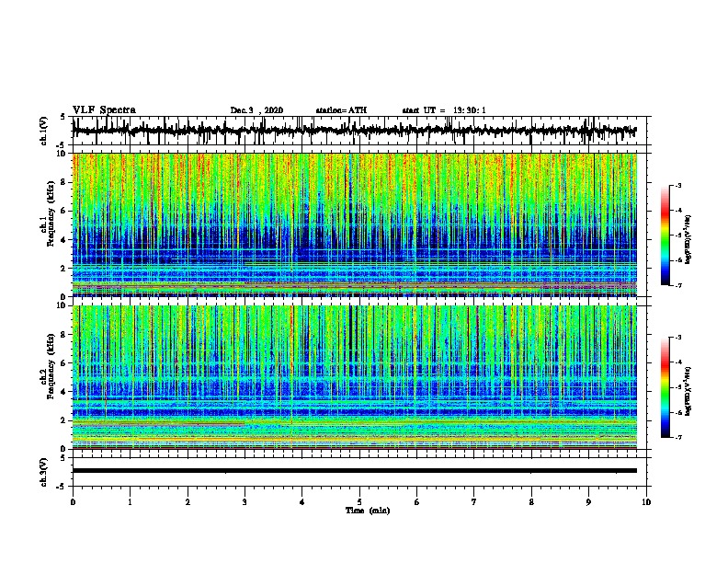This screenshot has width=728, height=563.
Task: Click the '-3' label on upper color bar
Action: click(x=677, y=186)
